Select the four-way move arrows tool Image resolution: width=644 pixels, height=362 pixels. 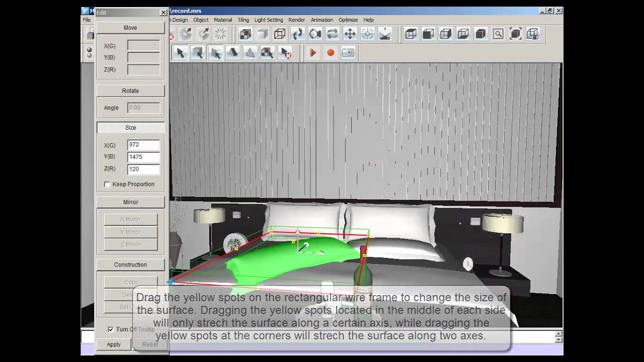[x=350, y=34]
